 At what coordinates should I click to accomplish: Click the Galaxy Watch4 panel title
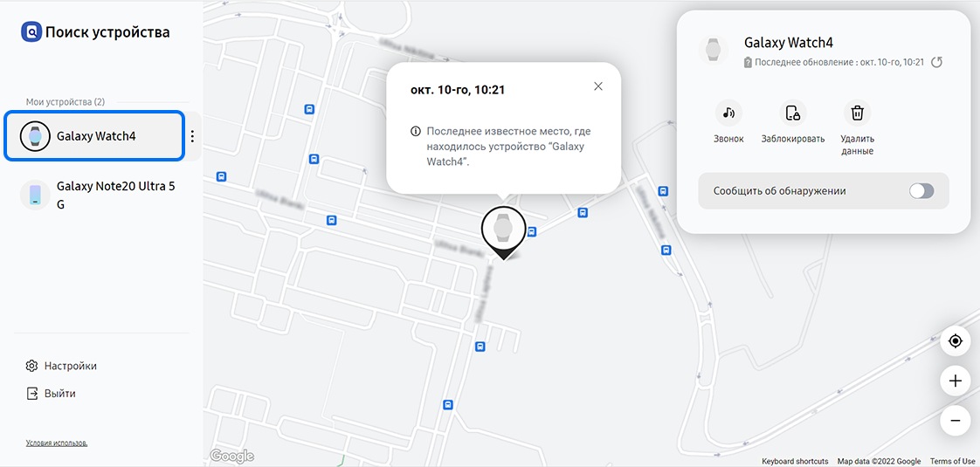click(x=789, y=43)
